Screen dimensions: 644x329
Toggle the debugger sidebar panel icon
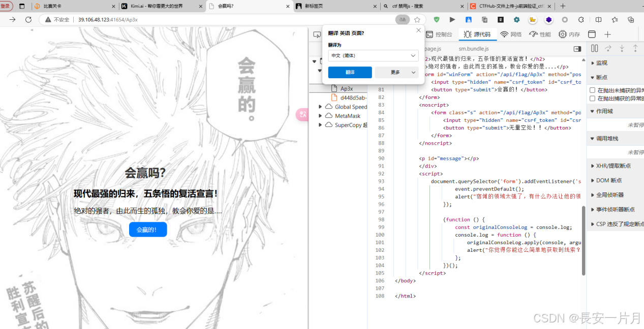click(577, 49)
